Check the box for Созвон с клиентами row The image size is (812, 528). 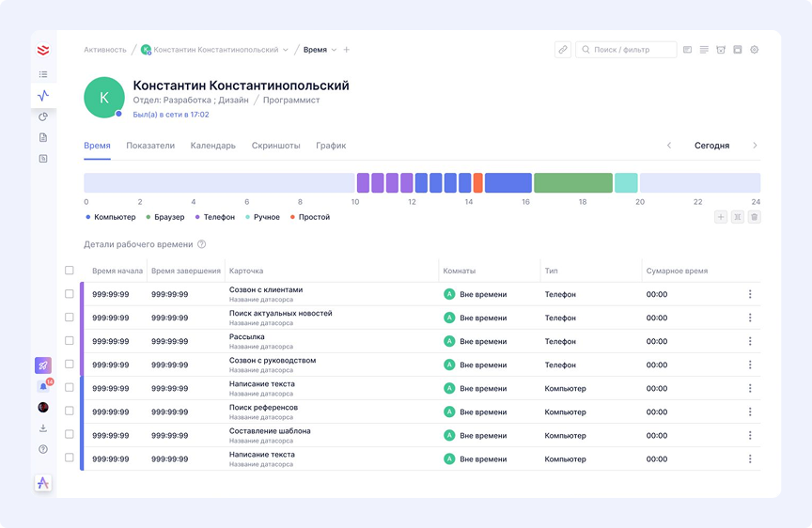pos(70,294)
